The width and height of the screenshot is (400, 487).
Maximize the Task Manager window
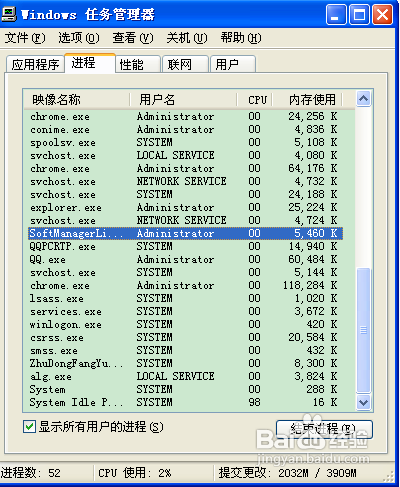point(359,15)
